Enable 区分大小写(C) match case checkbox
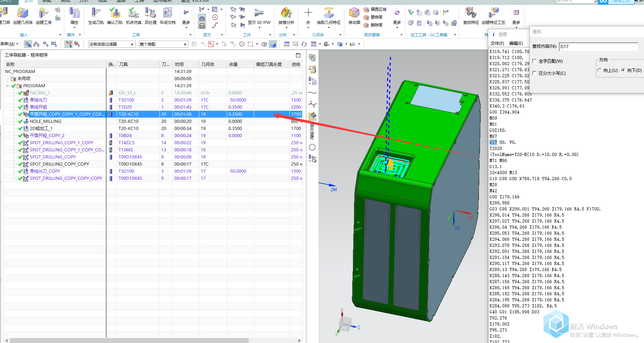Viewport: 644px width, 343px height. [x=534, y=73]
